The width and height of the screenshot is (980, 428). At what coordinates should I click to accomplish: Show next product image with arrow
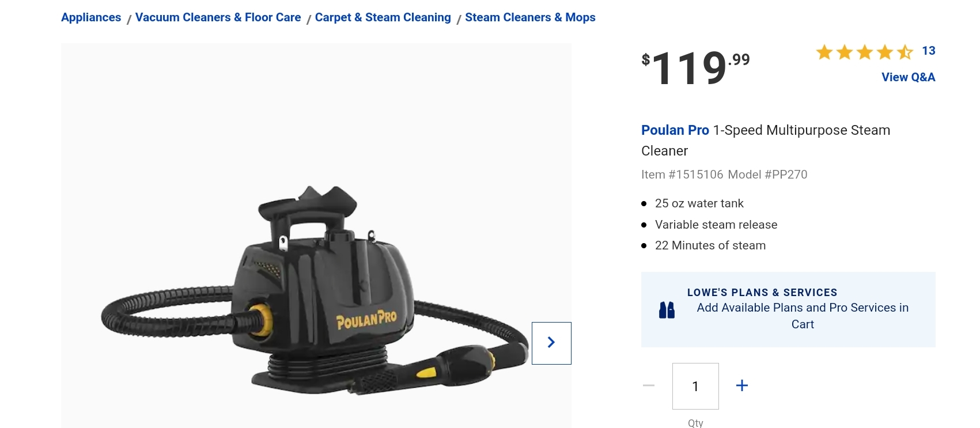pos(551,343)
